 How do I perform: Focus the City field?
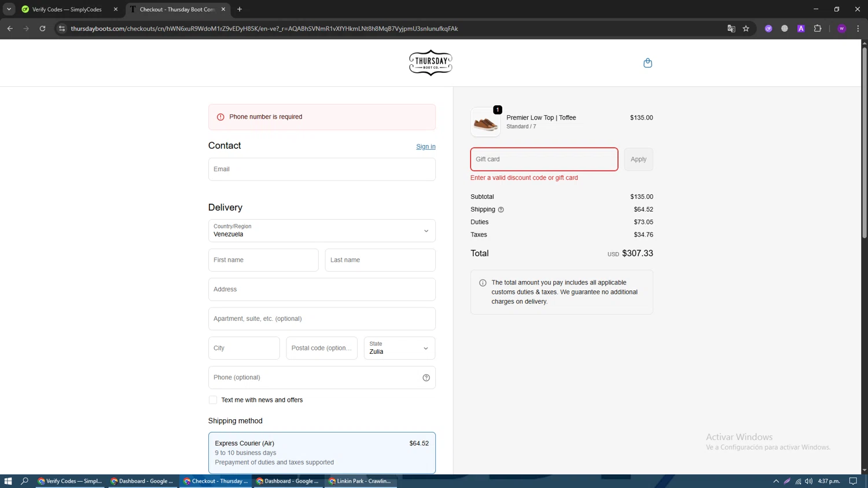[x=244, y=348]
